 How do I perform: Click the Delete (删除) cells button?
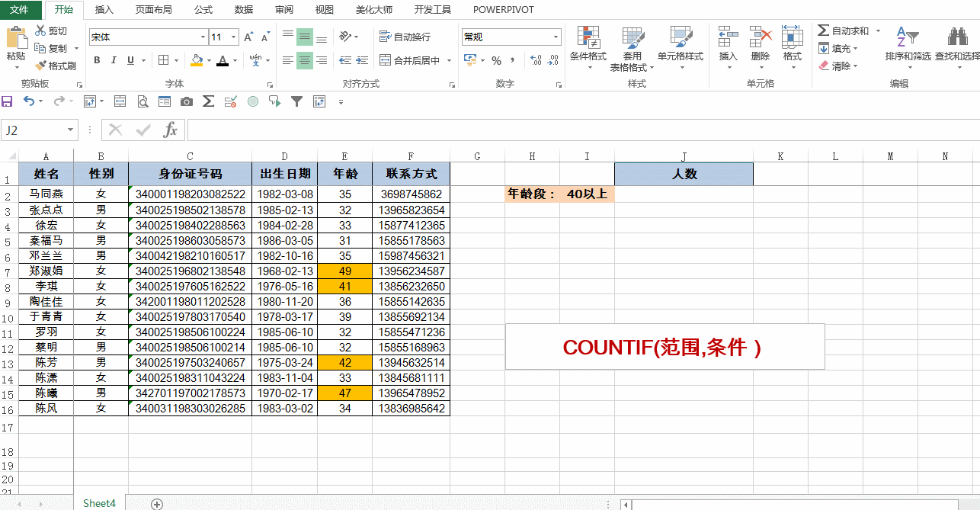click(x=761, y=48)
